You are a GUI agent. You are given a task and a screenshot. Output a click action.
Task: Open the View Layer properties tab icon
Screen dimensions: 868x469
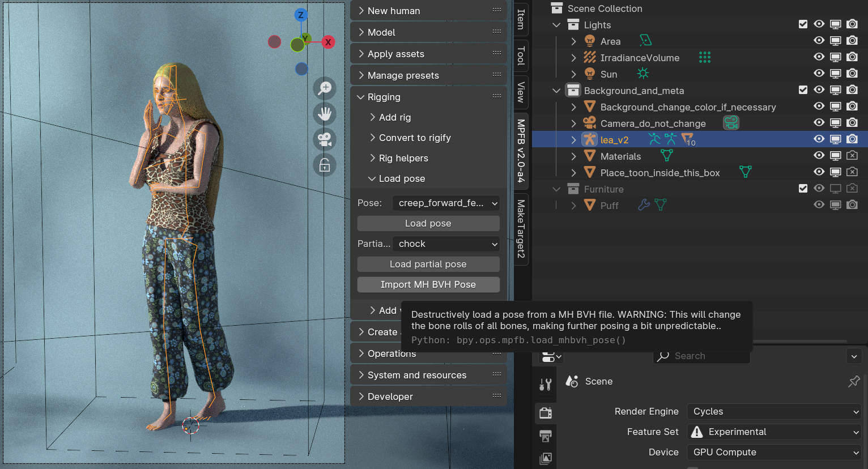[x=545, y=458]
